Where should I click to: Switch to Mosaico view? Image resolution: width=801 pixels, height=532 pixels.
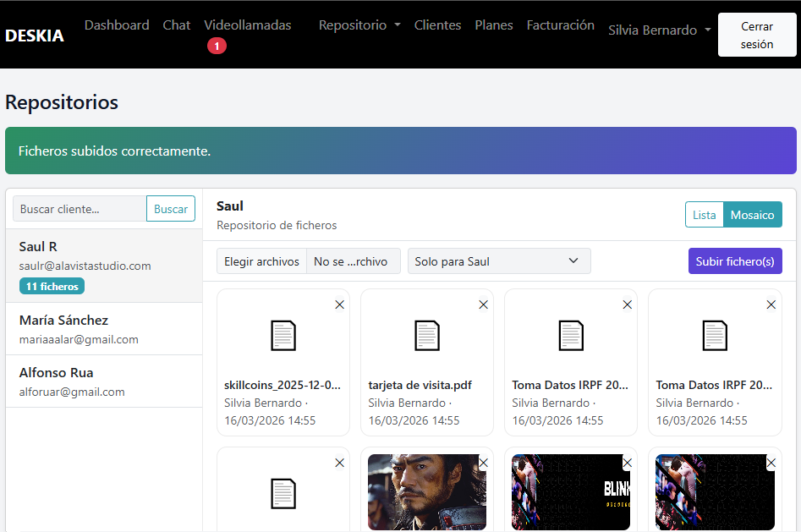coord(752,215)
